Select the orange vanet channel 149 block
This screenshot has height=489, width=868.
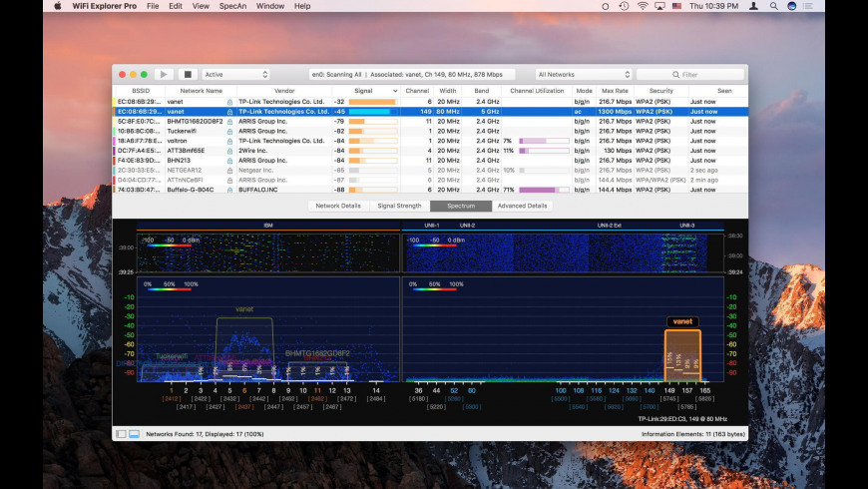pyautogui.click(x=682, y=354)
